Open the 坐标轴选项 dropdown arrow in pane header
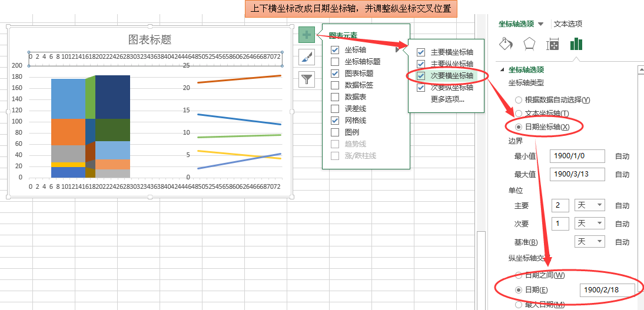The height and width of the screenshot is (310, 644). pos(540,24)
